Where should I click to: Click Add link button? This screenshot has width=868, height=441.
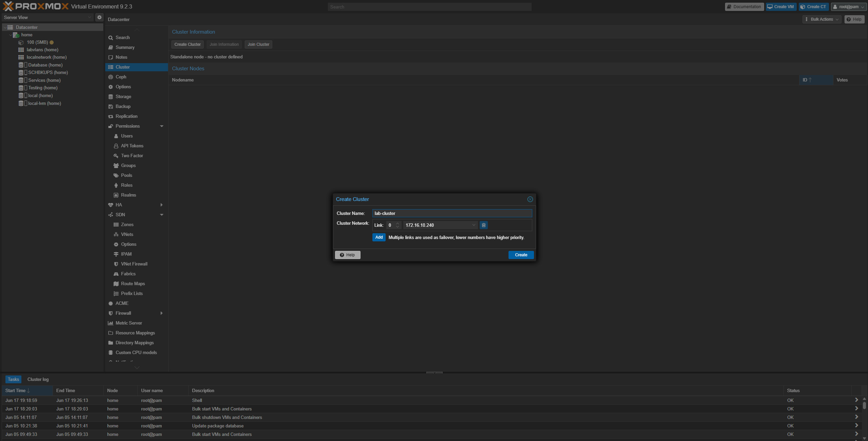(x=379, y=237)
